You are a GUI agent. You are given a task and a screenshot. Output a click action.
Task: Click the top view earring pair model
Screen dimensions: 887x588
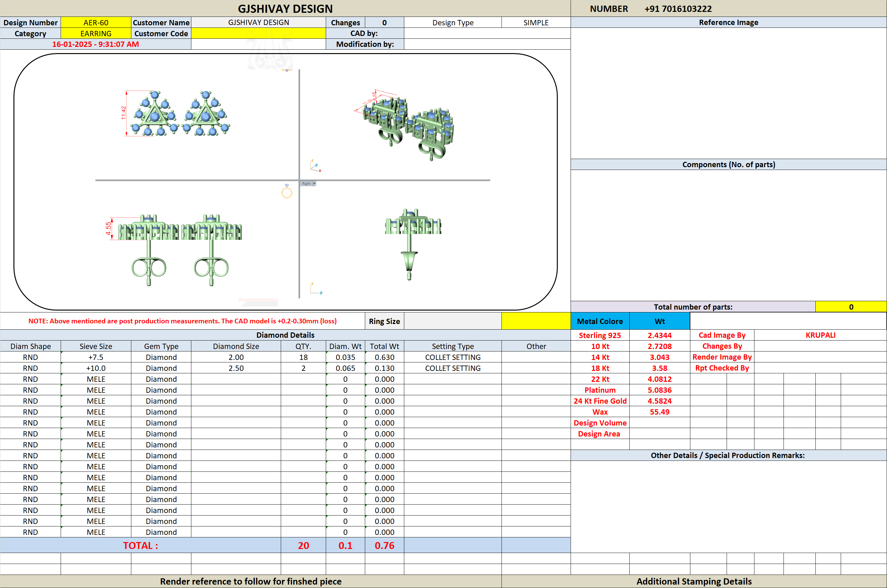(x=180, y=113)
